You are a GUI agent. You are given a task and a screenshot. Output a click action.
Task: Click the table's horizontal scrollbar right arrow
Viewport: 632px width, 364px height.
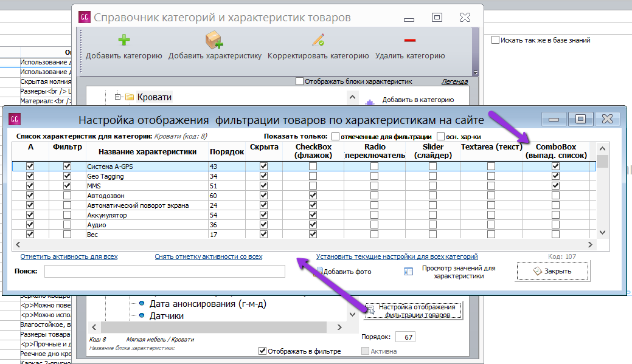click(x=590, y=244)
